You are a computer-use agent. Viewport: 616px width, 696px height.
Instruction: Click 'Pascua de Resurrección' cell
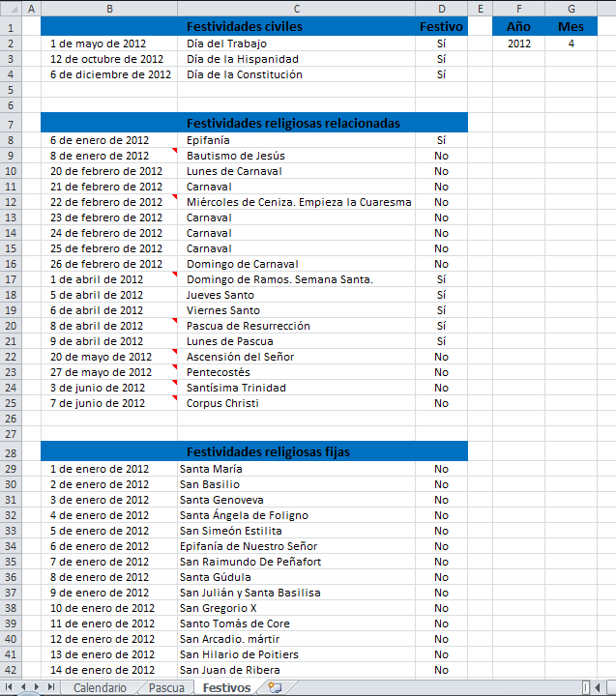click(297, 327)
